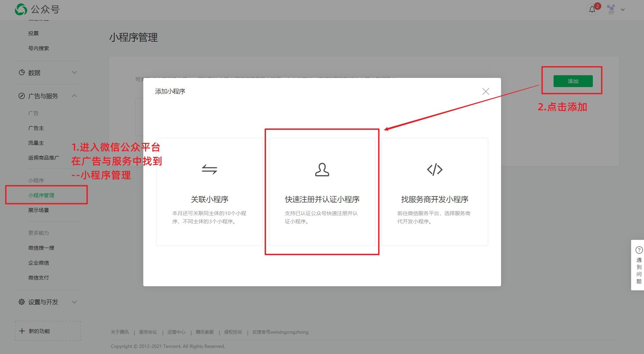Screen dimensions: 644x354
Task: Open the 侵权投诉 footer link
Action: pyautogui.click(x=233, y=332)
